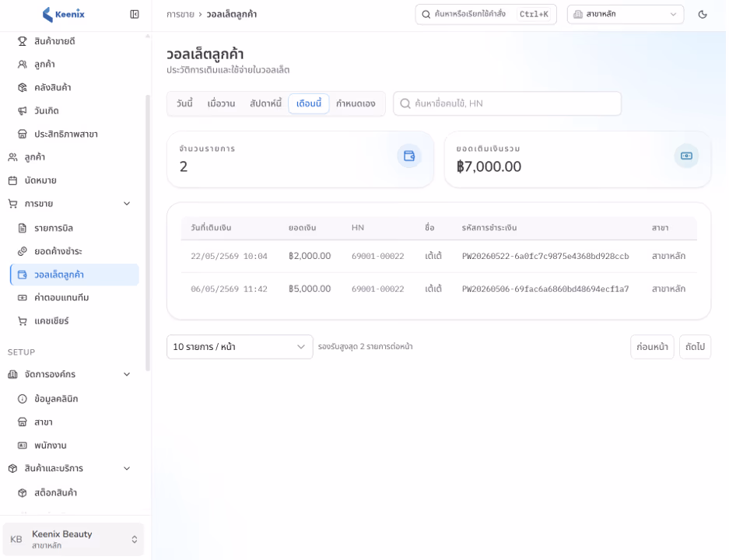
Task: Open สินค้าขายดี trophy icon in sidebar
Action: pos(23,41)
